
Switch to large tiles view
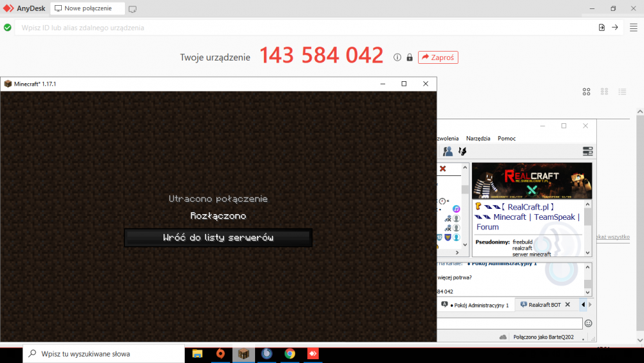coord(586,92)
